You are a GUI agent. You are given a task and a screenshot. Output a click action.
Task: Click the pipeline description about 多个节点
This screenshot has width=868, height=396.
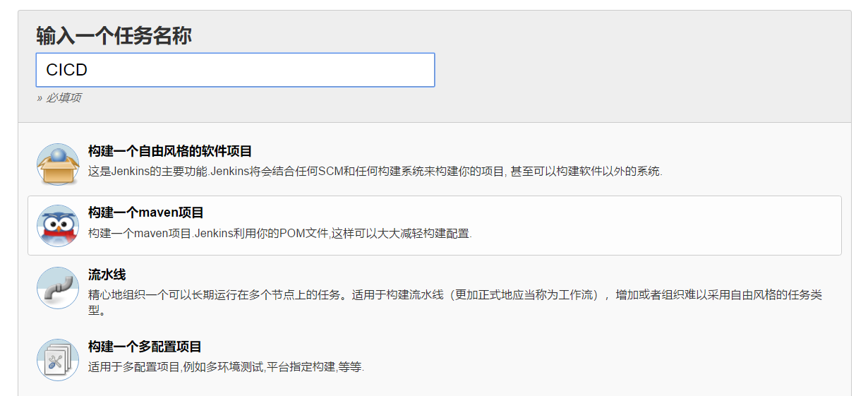(x=455, y=302)
